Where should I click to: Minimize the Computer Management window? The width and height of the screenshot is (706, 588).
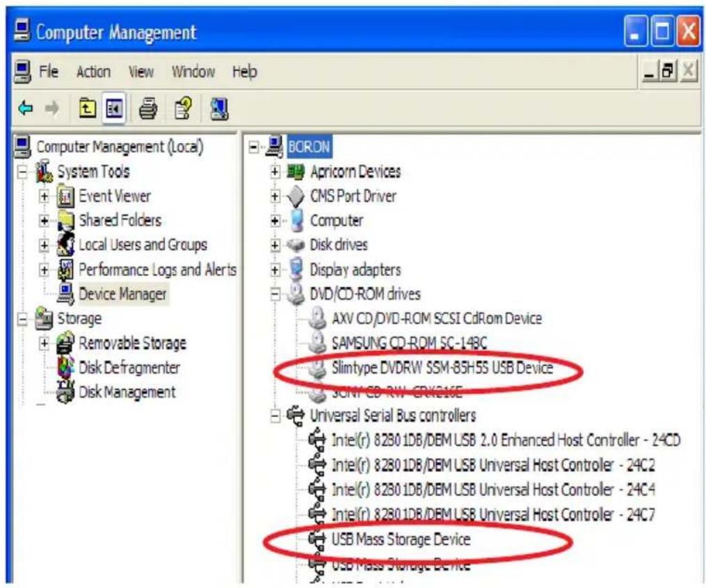tap(636, 31)
